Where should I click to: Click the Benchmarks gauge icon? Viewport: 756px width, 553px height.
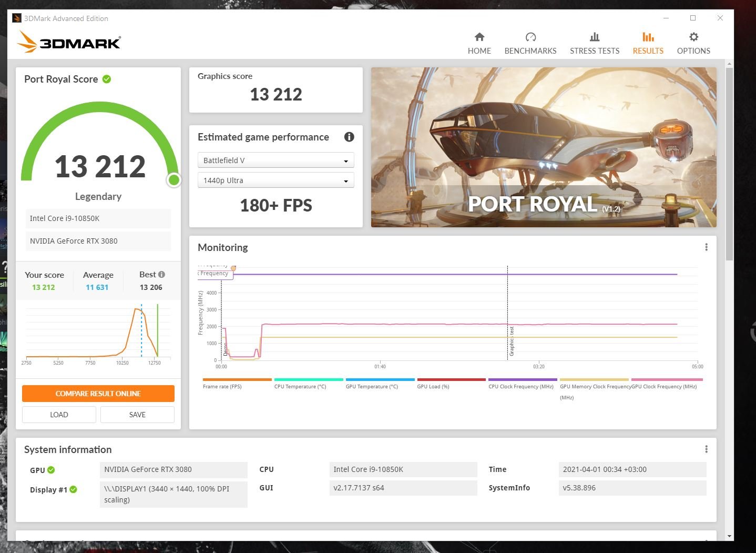tap(530, 37)
